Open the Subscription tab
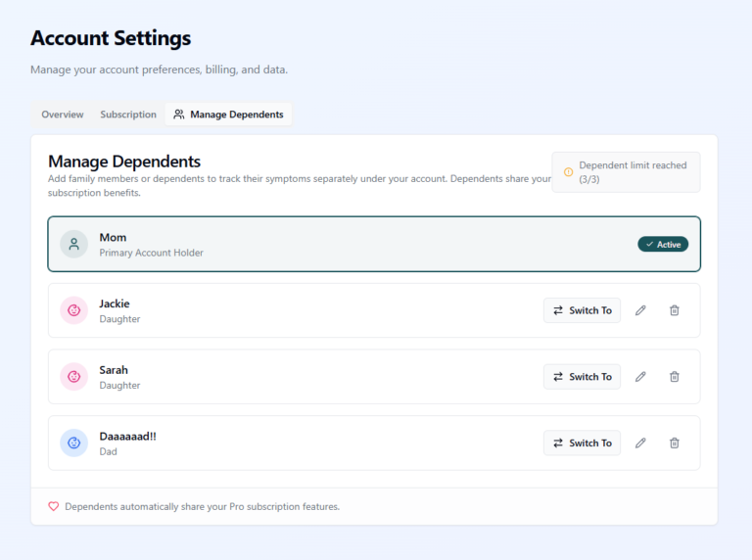Image resolution: width=752 pixels, height=560 pixels. (x=128, y=115)
